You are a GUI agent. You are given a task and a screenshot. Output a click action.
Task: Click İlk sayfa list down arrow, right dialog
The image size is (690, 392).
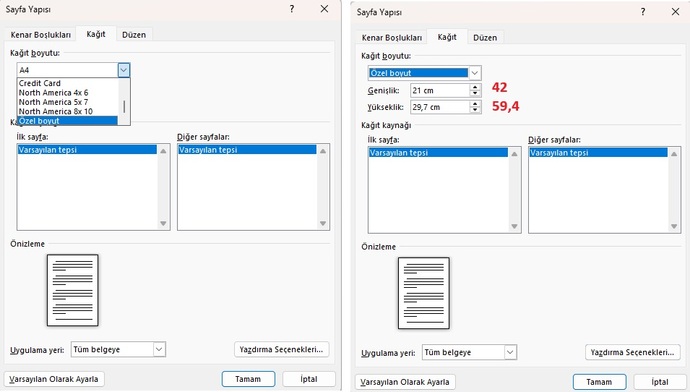(x=514, y=227)
